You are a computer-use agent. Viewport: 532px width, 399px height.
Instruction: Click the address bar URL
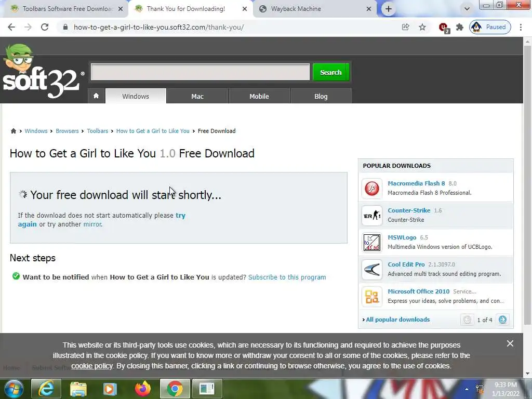tap(158, 27)
